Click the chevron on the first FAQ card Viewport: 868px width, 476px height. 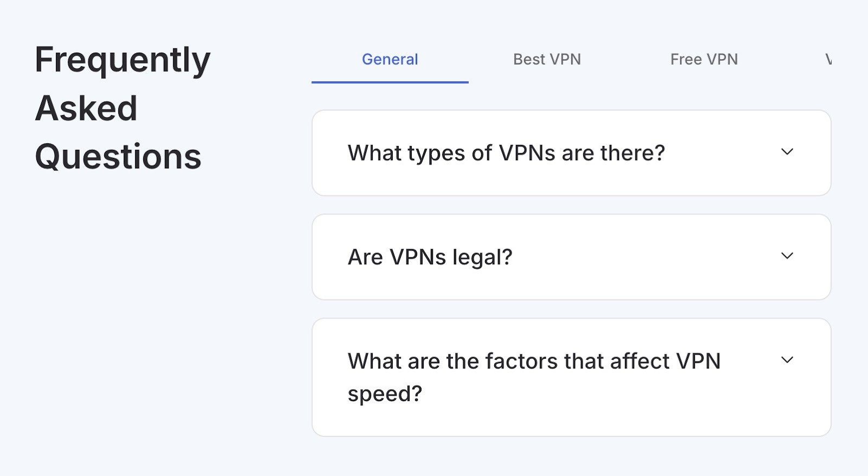point(788,152)
